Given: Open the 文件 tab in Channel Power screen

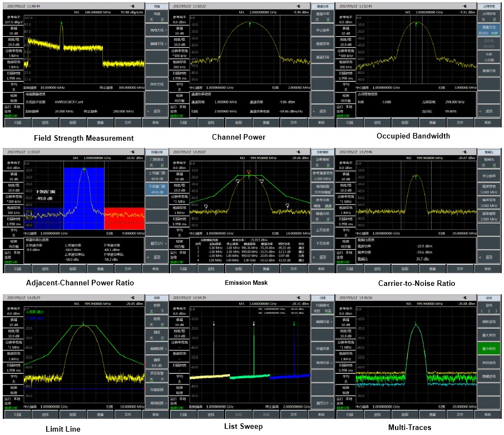Looking at the screenshot, I should click(x=294, y=122).
